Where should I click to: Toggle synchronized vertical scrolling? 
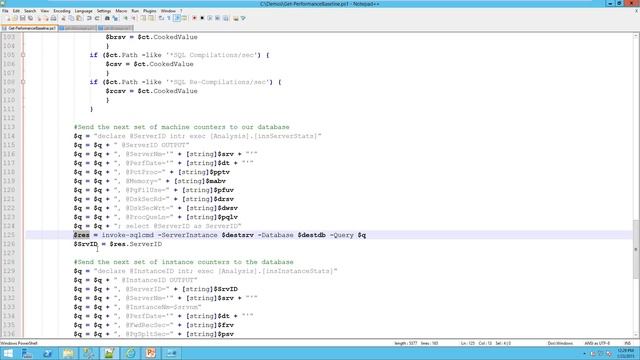pos(143,18)
